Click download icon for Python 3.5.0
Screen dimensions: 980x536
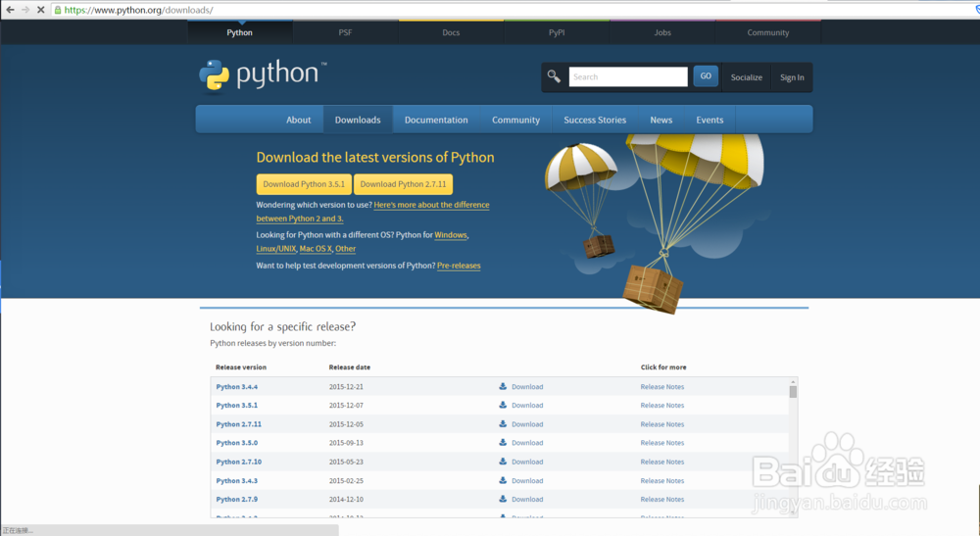click(x=503, y=442)
